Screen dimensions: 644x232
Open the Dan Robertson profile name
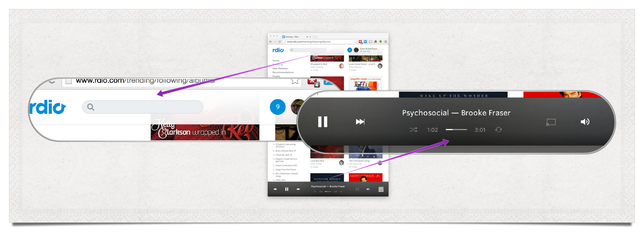point(369,49)
